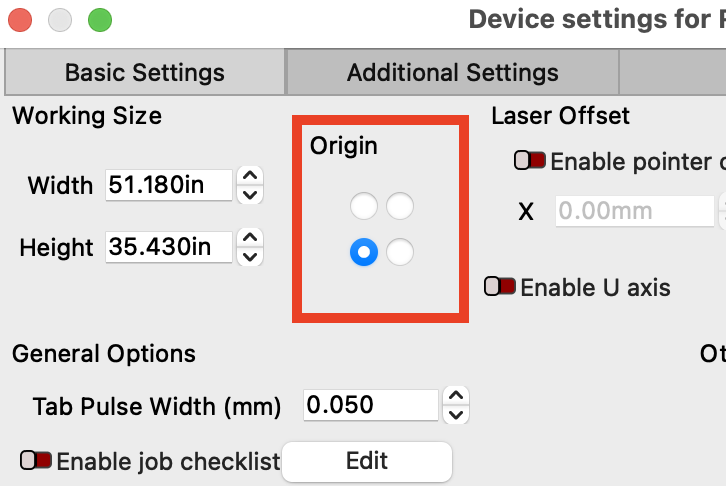The width and height of the screenshot is (726, 486).
Task: Decrease Tab Pulse Width with the down arrow
Action: pyautogui.click(x=455, y=413)
